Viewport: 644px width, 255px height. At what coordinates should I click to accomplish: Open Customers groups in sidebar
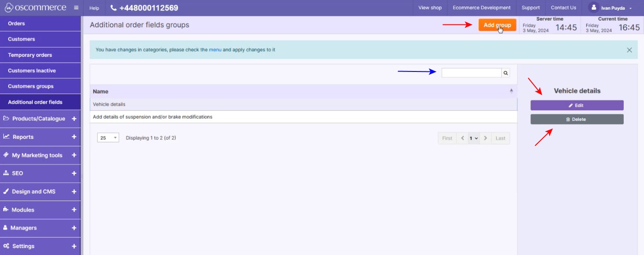coord(30,86)
